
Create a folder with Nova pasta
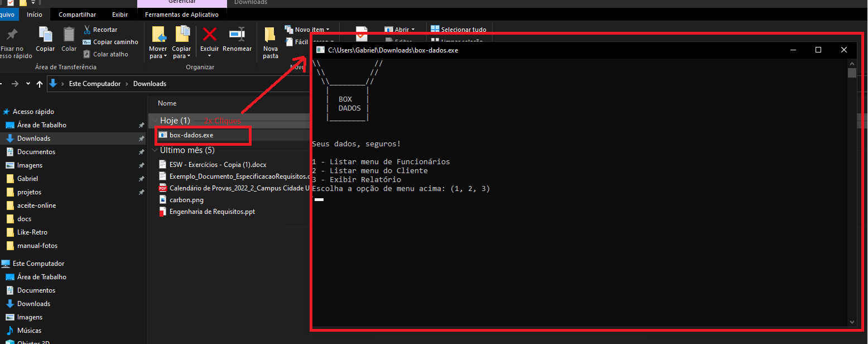(271, 42)
